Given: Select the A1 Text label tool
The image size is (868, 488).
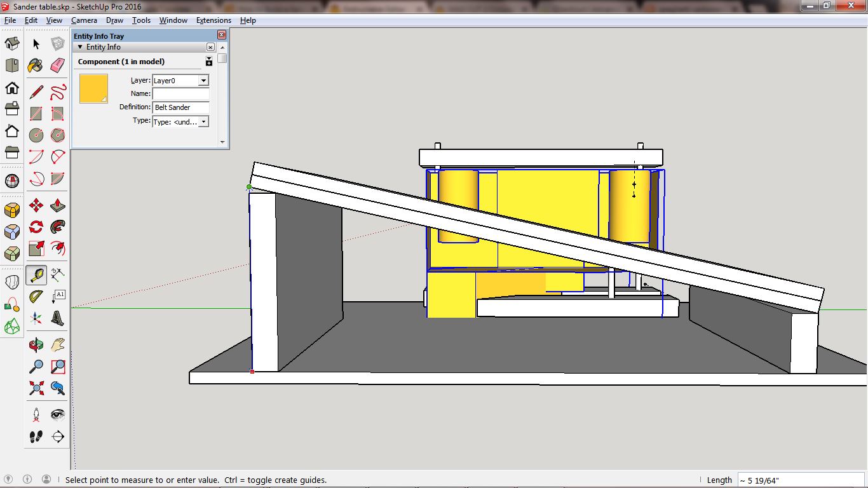Looking at the screenshot, I should (x=58, y=297).
